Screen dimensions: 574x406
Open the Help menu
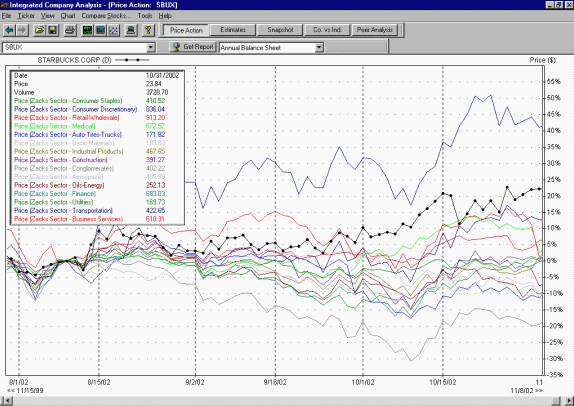coord(165,16)
